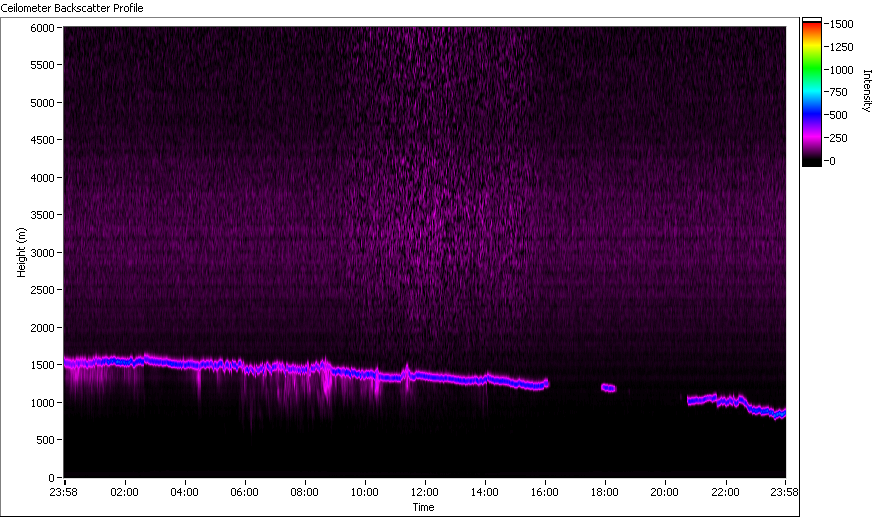
Task: Click the 18:00 time axis label
Action: 604,492
